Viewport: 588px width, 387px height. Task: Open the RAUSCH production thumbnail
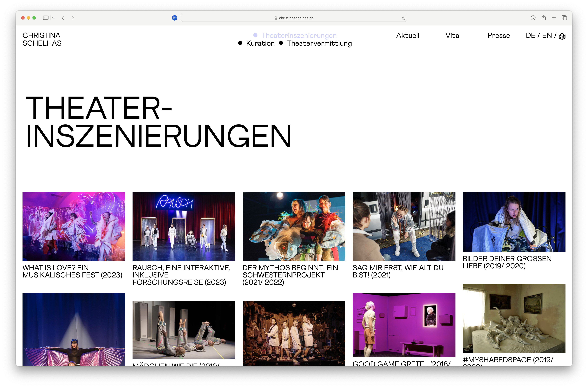click(x=184, y=226)
